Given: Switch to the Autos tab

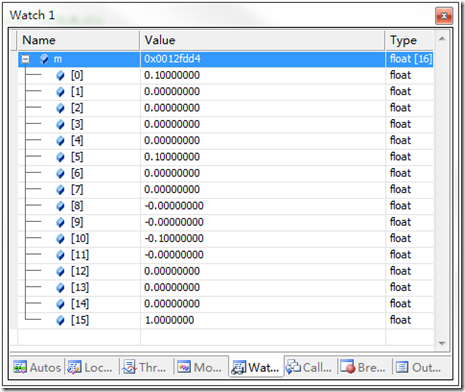Looking at the screenshot, I should [x=37, y=367].
